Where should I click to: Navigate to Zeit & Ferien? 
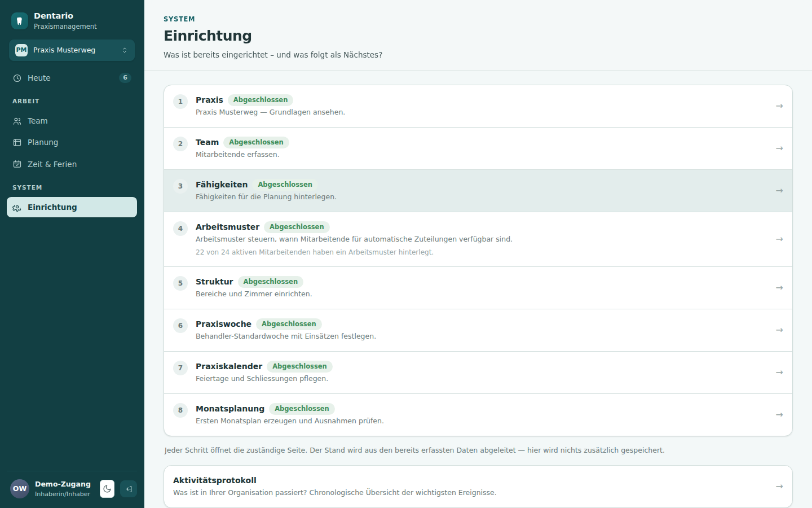(x=72, y=164)
